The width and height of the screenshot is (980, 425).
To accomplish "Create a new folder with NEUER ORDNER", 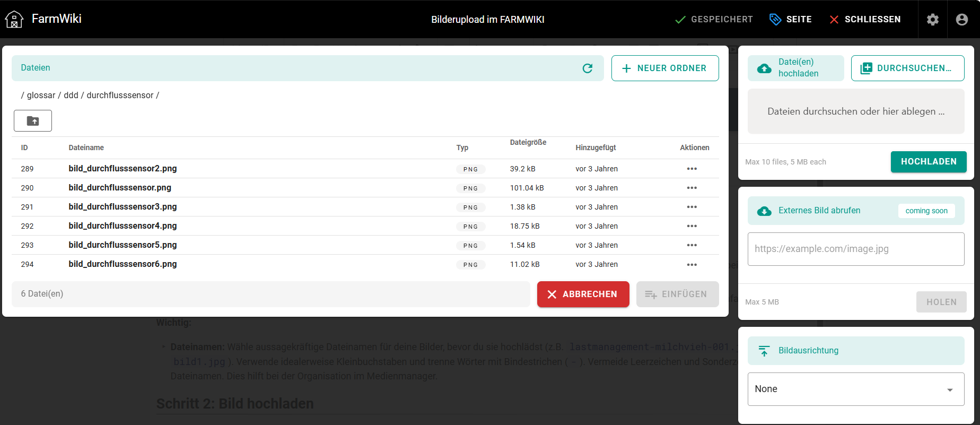I will point(664,68).
